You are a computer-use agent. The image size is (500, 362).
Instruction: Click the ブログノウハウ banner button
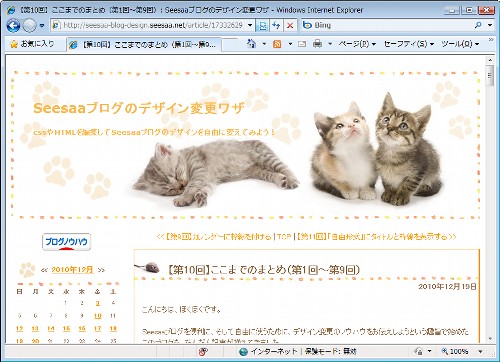[x=66, y=242]
